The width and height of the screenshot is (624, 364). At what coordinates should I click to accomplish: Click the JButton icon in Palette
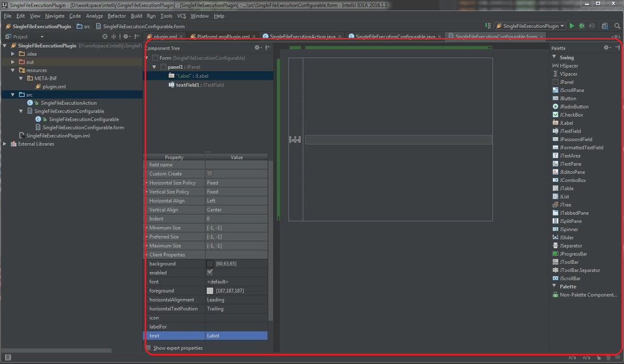556,99
